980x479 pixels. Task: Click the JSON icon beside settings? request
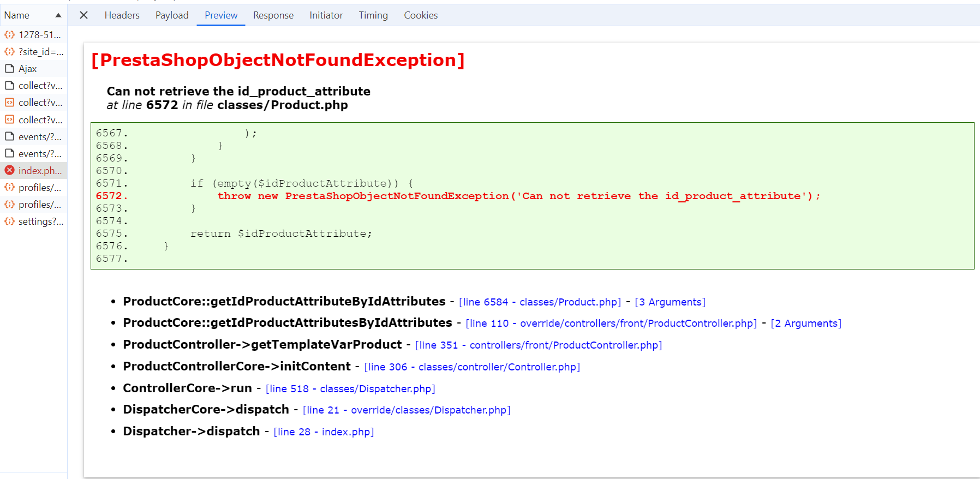coord(9,221)
